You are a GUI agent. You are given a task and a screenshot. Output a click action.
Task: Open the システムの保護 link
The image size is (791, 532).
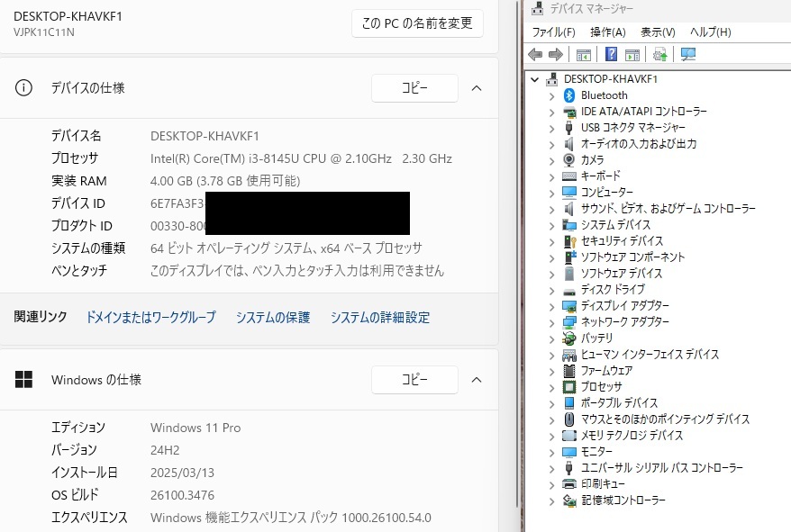coord(273,317)
